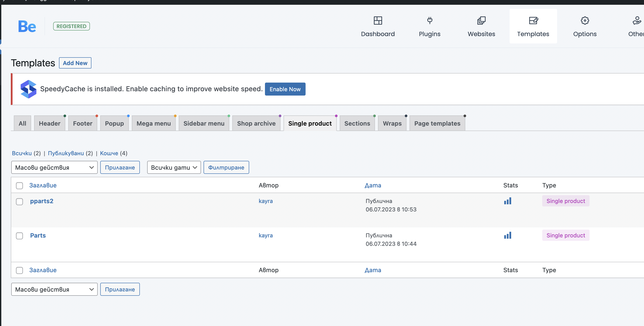The width and height of the screenshot is (644, 326).
Task: Sort by Дата in table header
Action: pos(373,185)
